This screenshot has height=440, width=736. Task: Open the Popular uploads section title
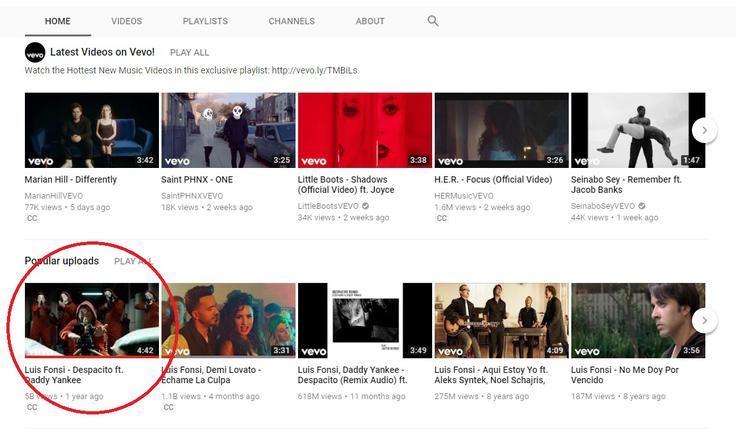tap(61, 261)
